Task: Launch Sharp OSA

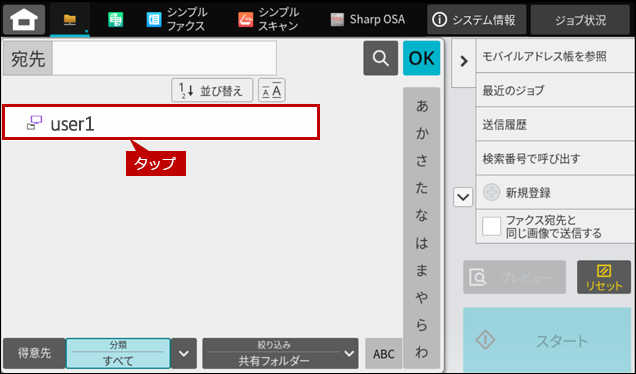Action: tap(367, 19)
